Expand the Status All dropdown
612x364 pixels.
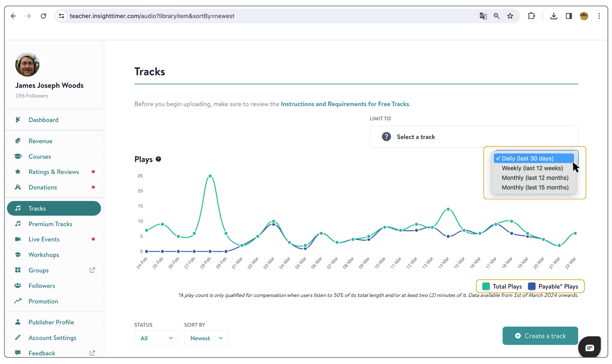click(156, 338)
